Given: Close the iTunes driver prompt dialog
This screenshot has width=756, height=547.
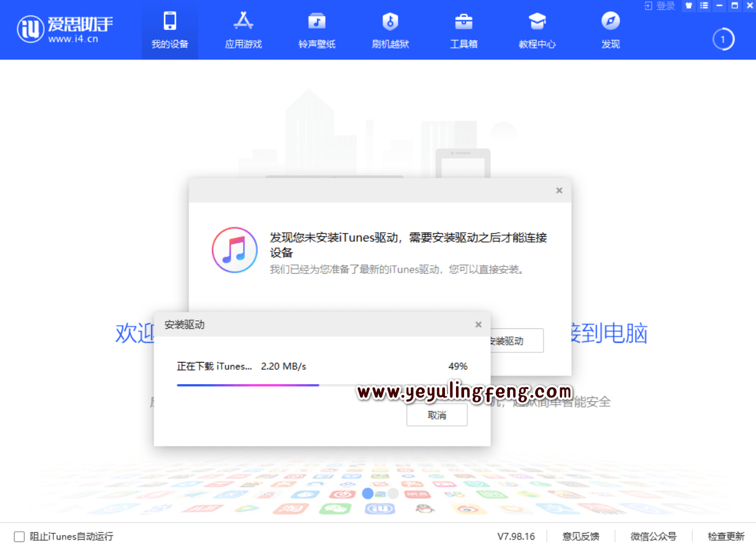Looking at the screenshot, I should [x=559, y=191].
